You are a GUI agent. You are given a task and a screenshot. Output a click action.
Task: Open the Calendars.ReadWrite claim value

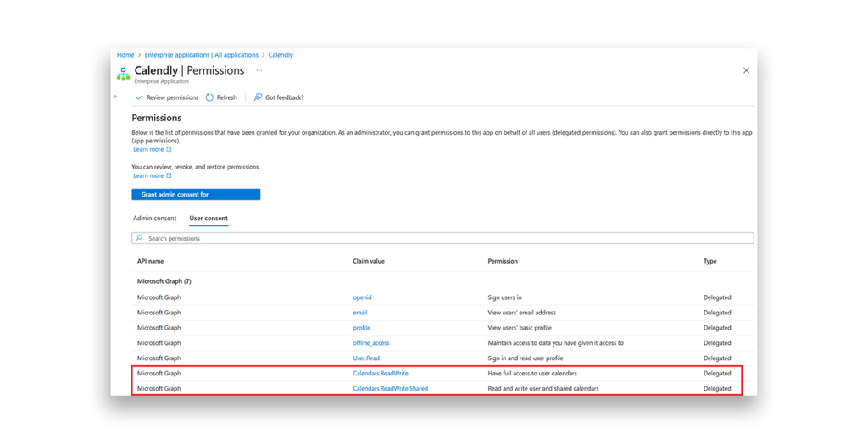pyautogui.click(x=381, y=373)
